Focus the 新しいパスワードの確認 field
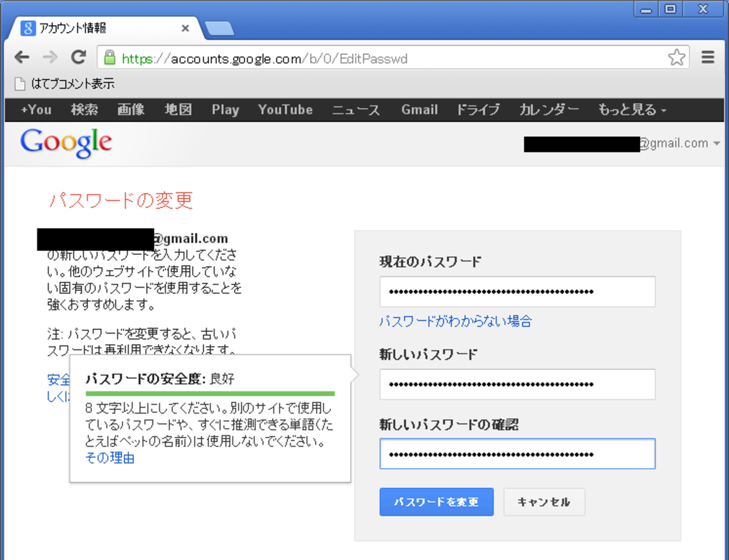Image resolution: width=729 pixels, height=560 pixels. tap(517, 454)
